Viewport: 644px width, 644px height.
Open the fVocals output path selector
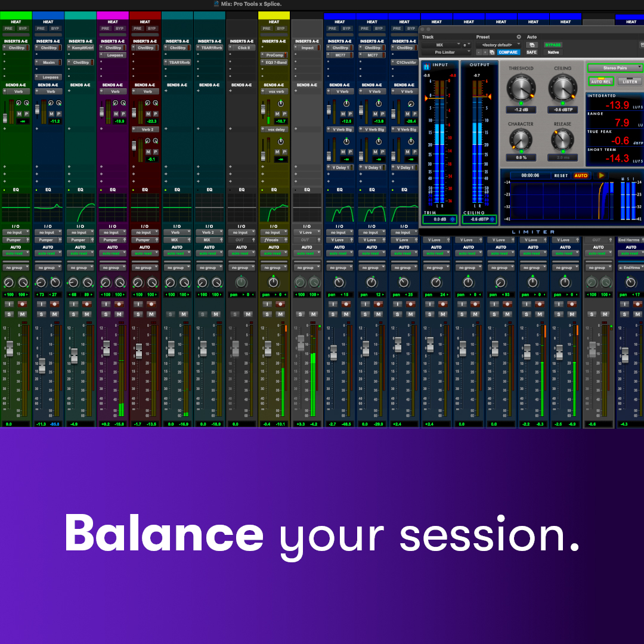272,240
